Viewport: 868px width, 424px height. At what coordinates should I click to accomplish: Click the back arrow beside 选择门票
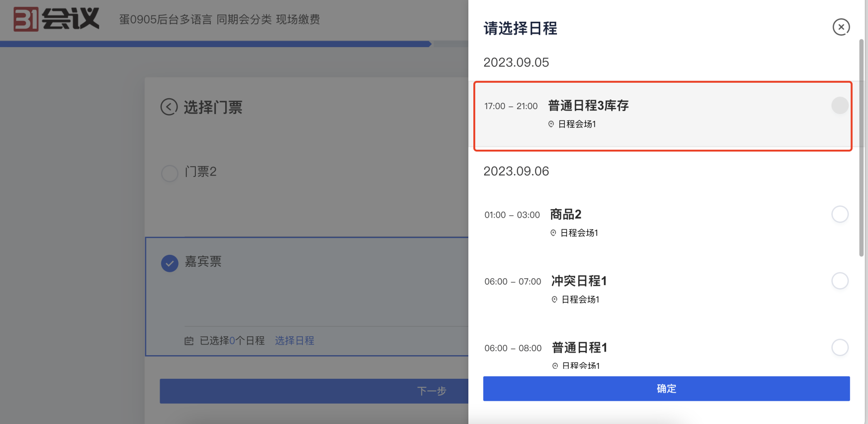coord(169,107)
